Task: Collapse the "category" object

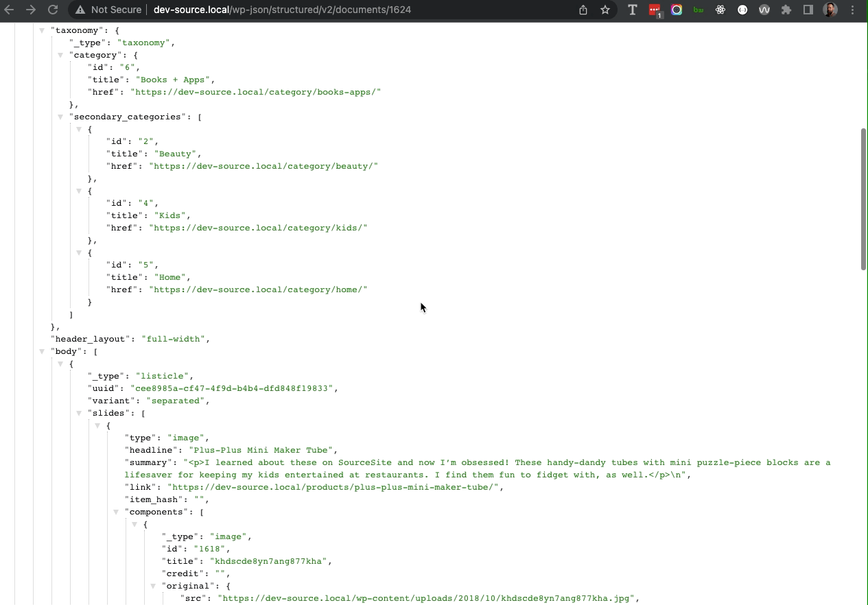Action: tap(60, 55)
